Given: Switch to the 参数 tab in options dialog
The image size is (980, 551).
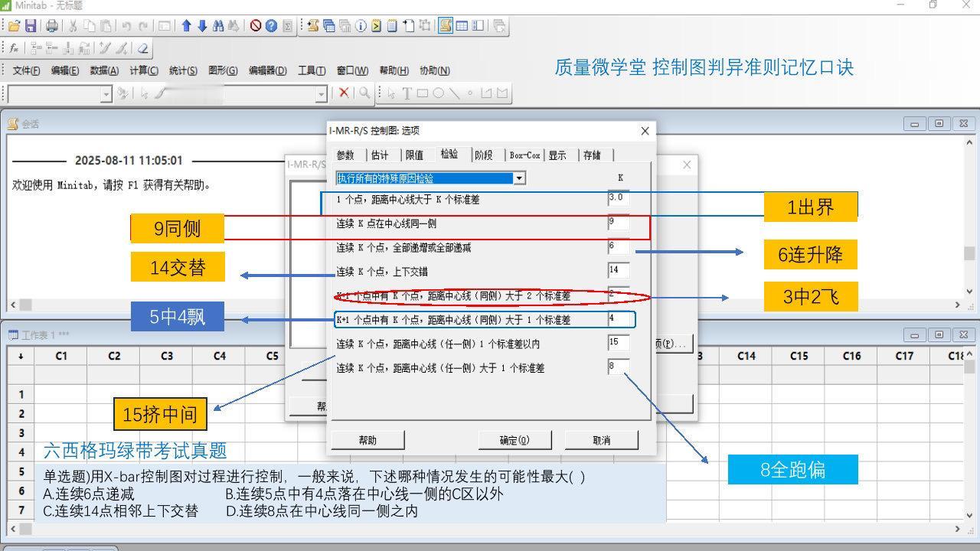Looking at the screenshot, I should point(346,155).
